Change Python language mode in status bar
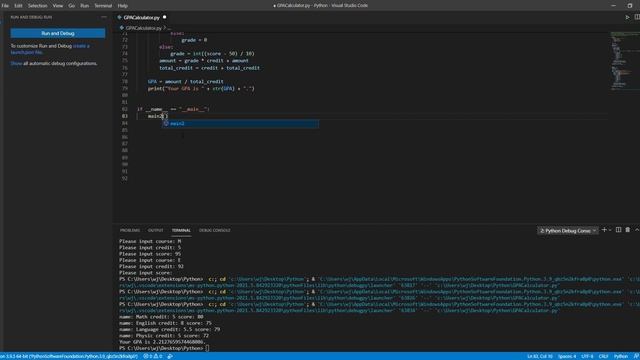 pos(620,356)
